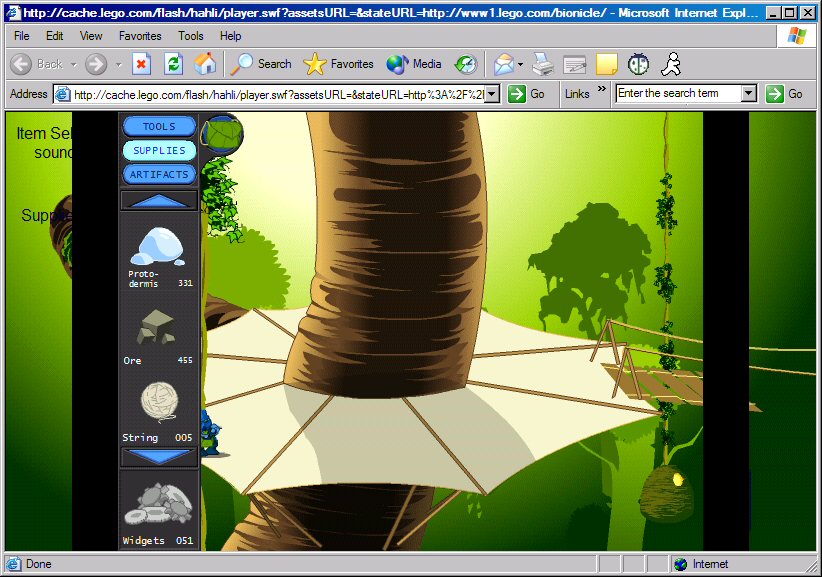Open the File menu

21,36
